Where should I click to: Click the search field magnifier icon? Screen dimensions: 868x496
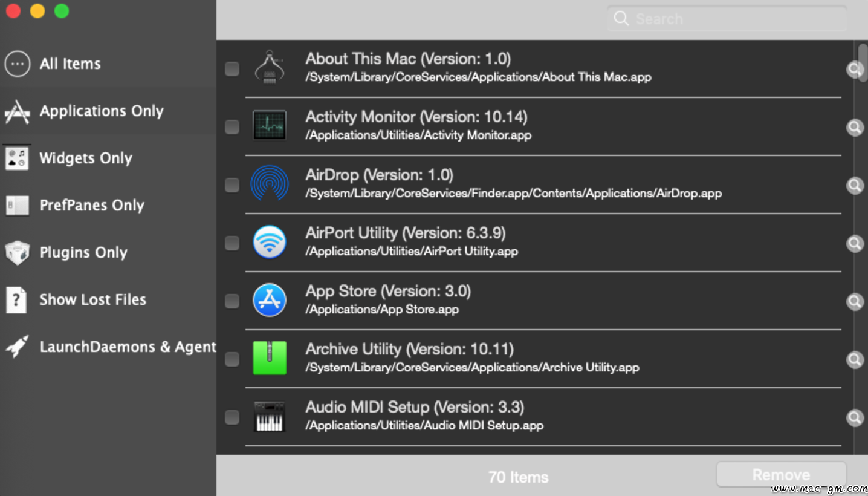621,19
